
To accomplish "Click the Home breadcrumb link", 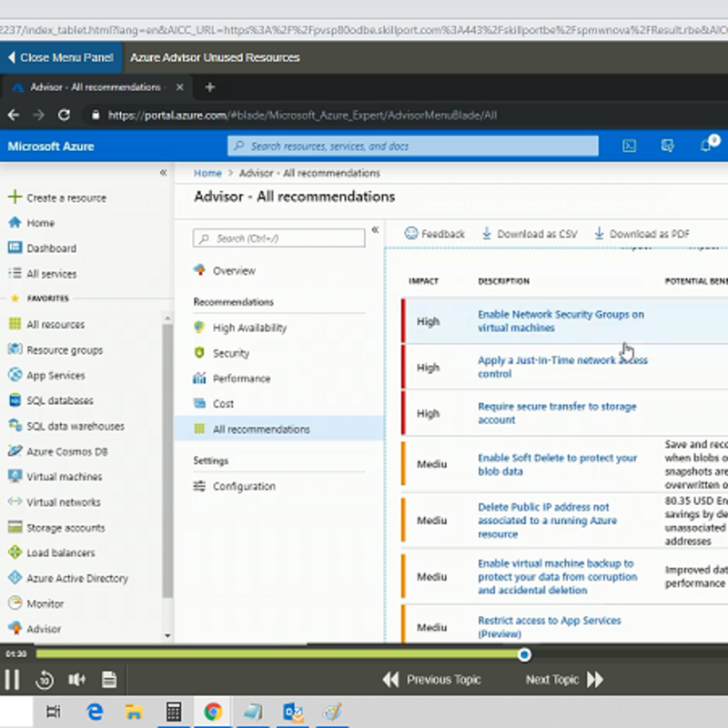I will click(x=207, y=173).
